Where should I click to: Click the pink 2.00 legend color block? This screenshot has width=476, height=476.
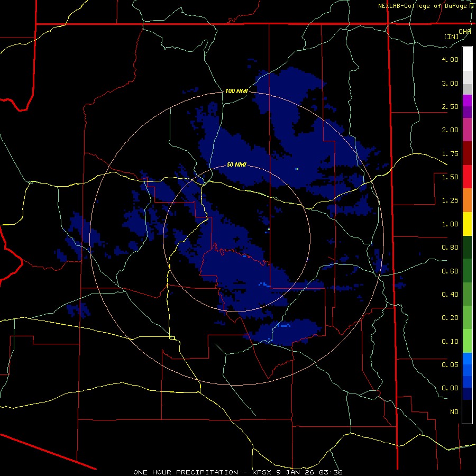pos(467,130)
